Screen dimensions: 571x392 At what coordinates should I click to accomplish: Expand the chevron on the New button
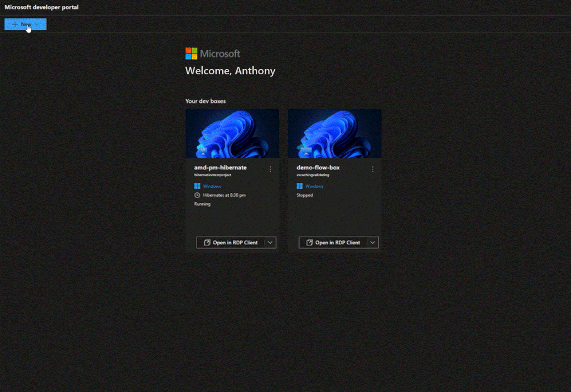click(37, 24)
